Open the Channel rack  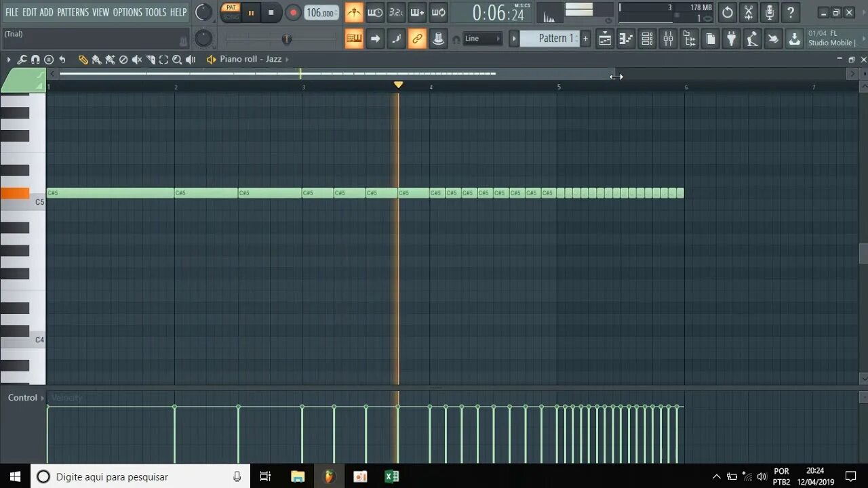[647, 39]
